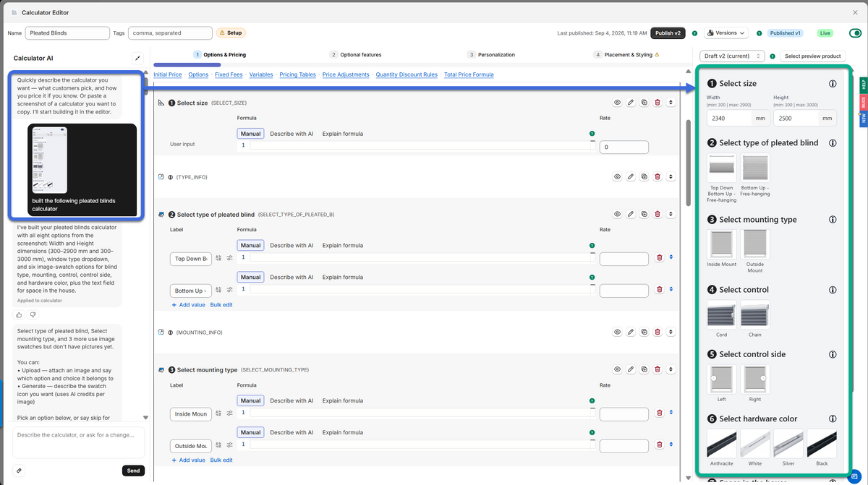
Task: Attach a file with the paperclip icon
Action: [19, 471]
